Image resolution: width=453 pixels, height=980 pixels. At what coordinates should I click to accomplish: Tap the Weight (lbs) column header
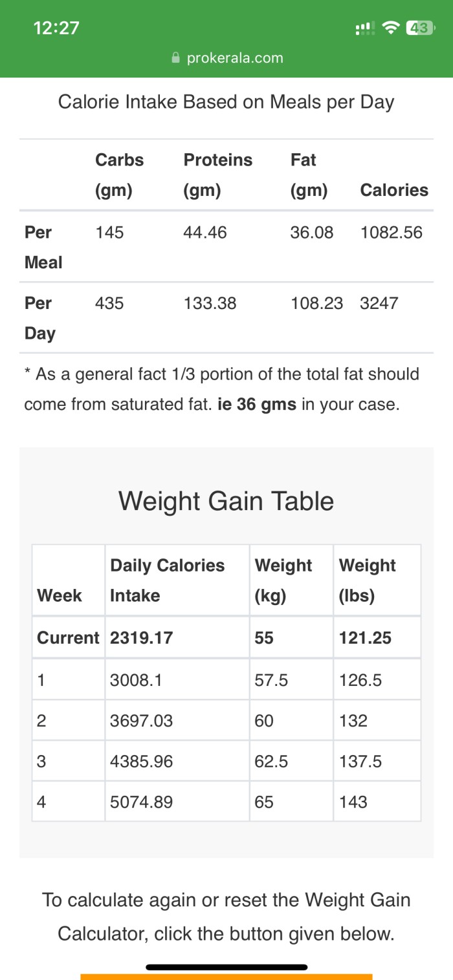point(366,580)
